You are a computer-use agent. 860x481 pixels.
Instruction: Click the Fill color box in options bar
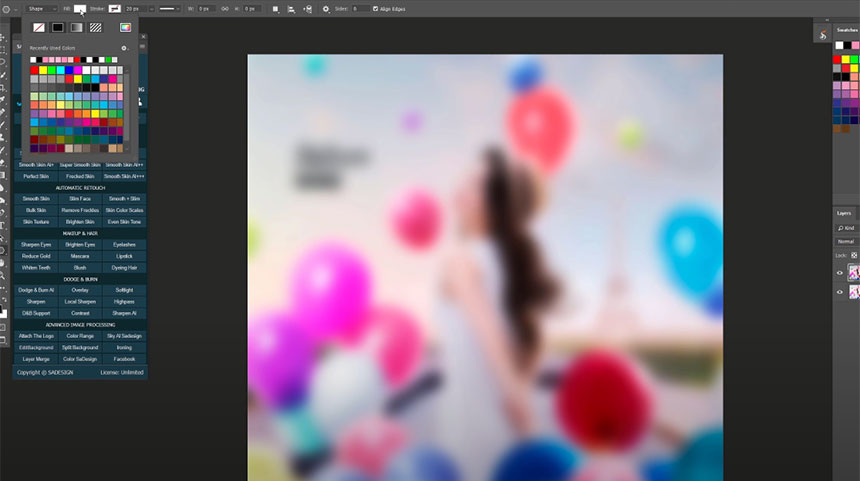click(x=80, y=9)
